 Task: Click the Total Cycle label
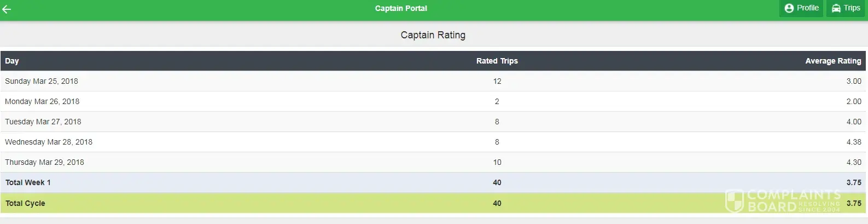[25, 203]
